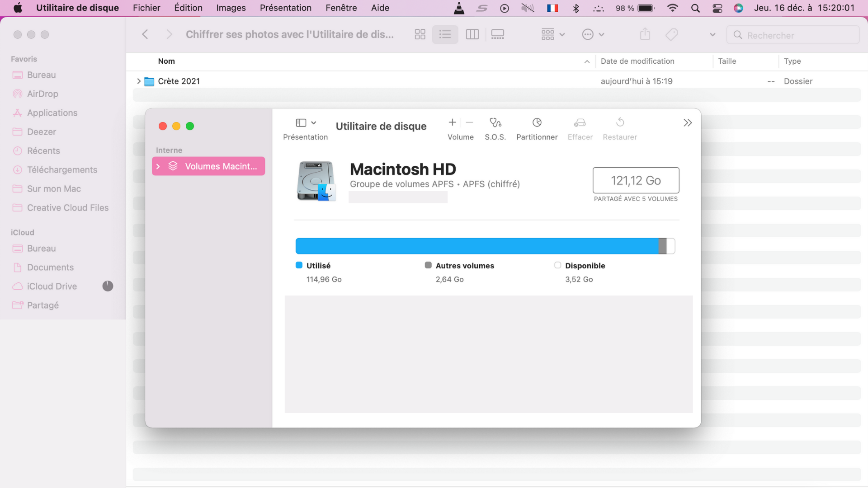868x488 pixels.
Task: Expand Volumes Macintosh sidebar item
Action: pyautogui.click(x=158, y=166)
